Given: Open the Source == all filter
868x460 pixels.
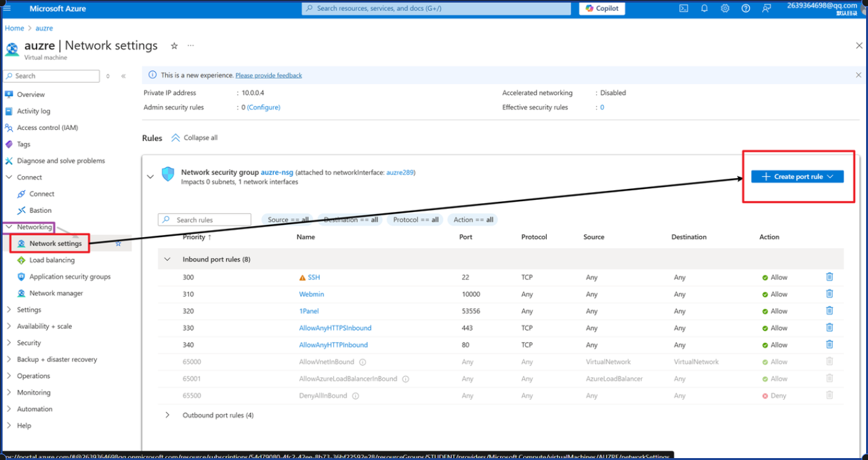Looking at the screenshot, I should 288,220.
